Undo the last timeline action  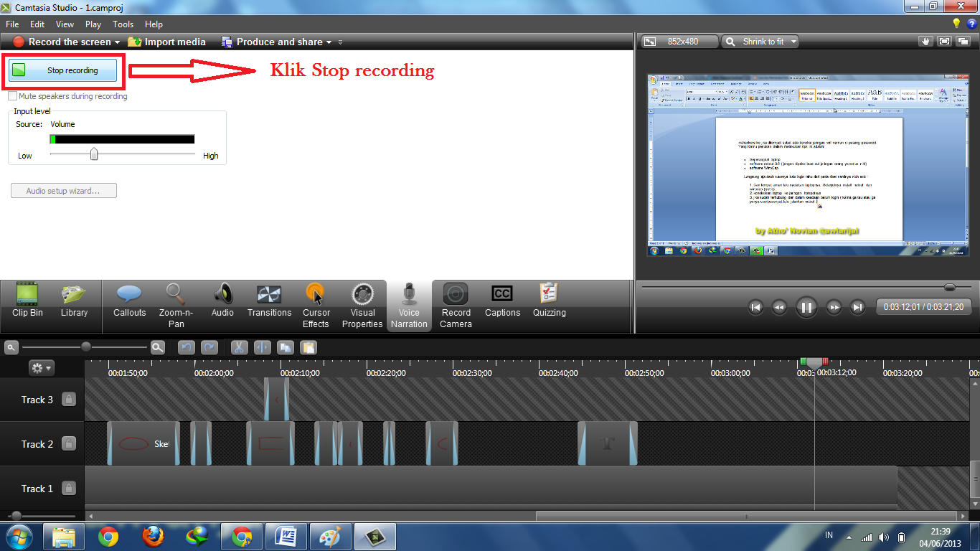tap(187, 347)
